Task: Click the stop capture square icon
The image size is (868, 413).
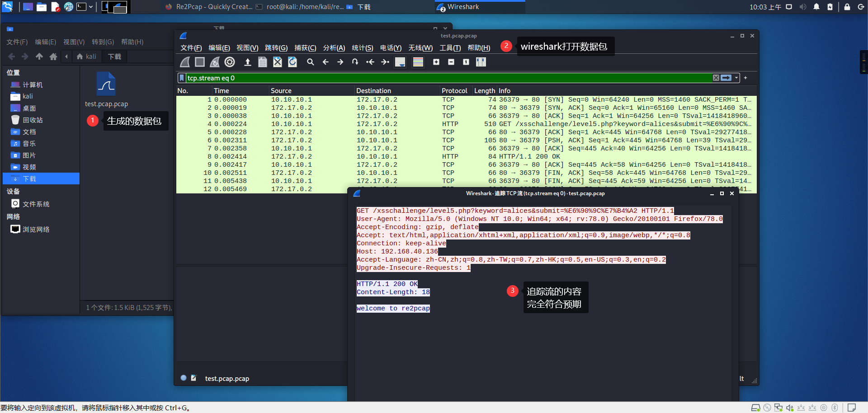Action: click(x=200, y=62)
